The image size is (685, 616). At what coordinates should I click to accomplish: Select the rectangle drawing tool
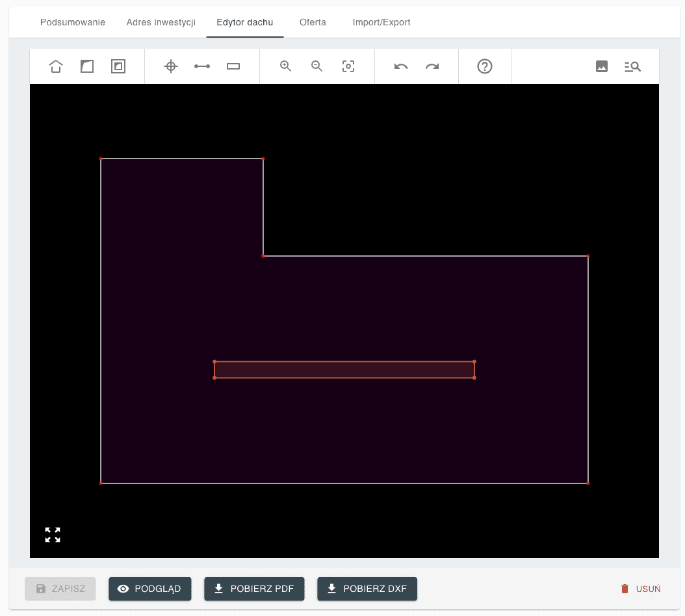pyautogui.click(x=233, y=66)
